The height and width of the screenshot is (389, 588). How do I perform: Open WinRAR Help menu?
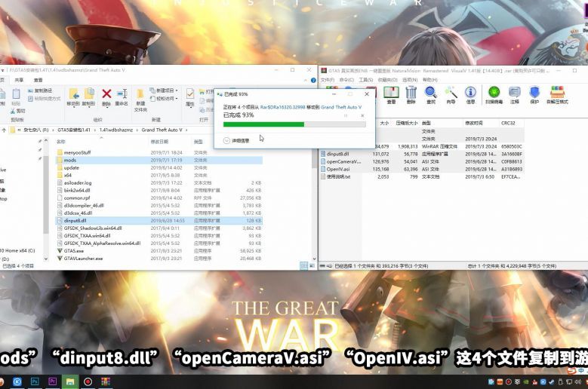pyautogui.click(x=429, y=80)
